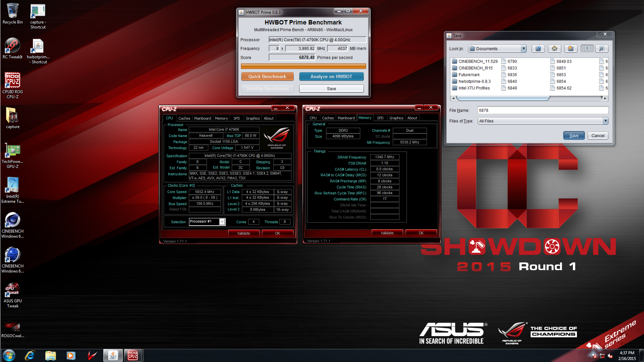Click the Score value field 6878.48
This screenshot has width=644, height=362.
point(292,57)
